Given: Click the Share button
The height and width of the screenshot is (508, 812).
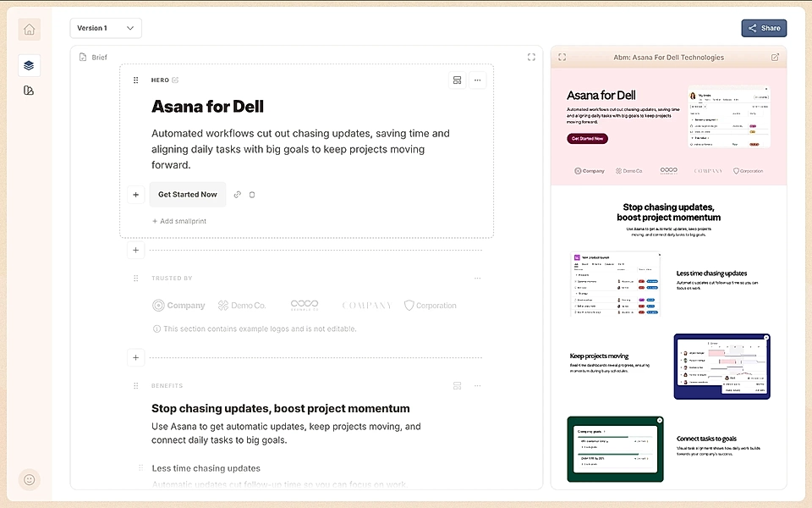Looking at the screenshot, I should [x=764, y=27].
